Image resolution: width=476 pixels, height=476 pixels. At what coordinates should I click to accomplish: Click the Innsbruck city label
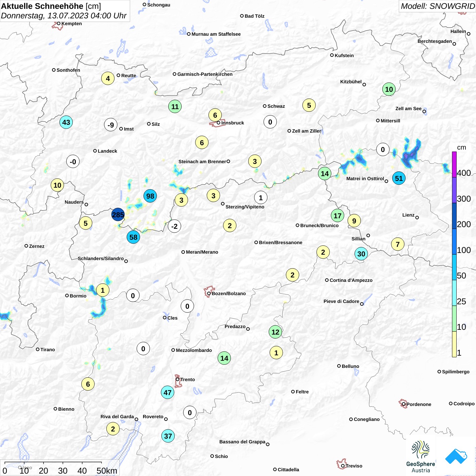coord(233,123)
